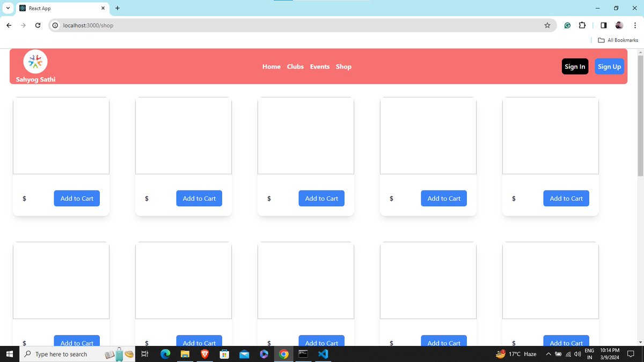Image resolution: width=644 pixels, height=362 pixels.
Task: Click the taskbar search box
Action: (x=78, y=354)
